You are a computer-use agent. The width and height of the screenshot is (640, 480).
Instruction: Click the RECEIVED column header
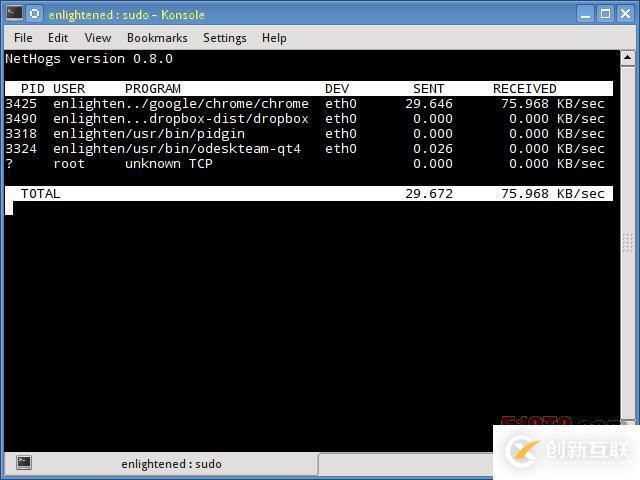coord(524,89)
